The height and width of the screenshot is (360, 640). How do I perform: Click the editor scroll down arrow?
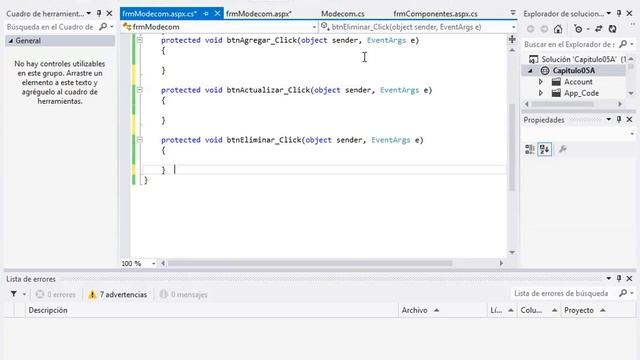pyautogui.click(x=512, y=253)
